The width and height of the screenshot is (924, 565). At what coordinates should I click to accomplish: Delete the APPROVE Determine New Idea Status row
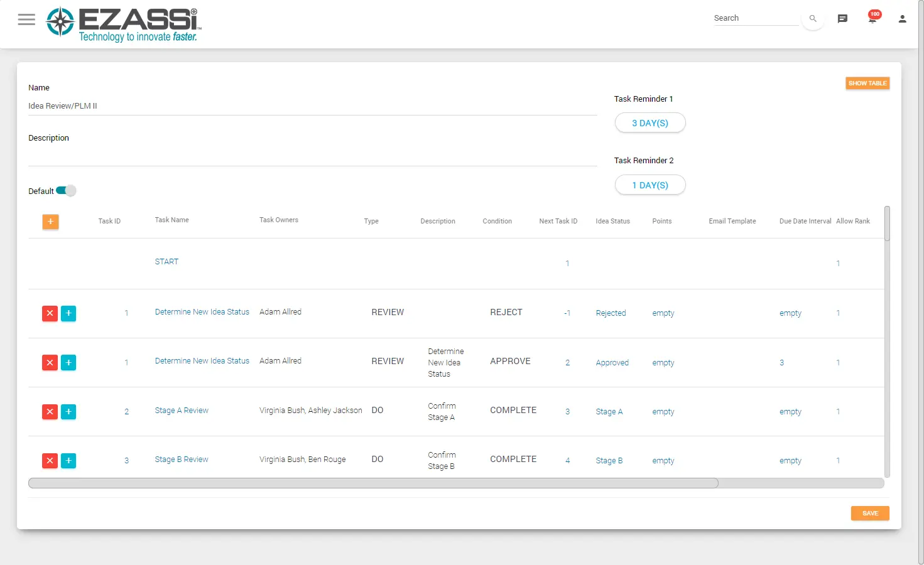click(50, 362)
